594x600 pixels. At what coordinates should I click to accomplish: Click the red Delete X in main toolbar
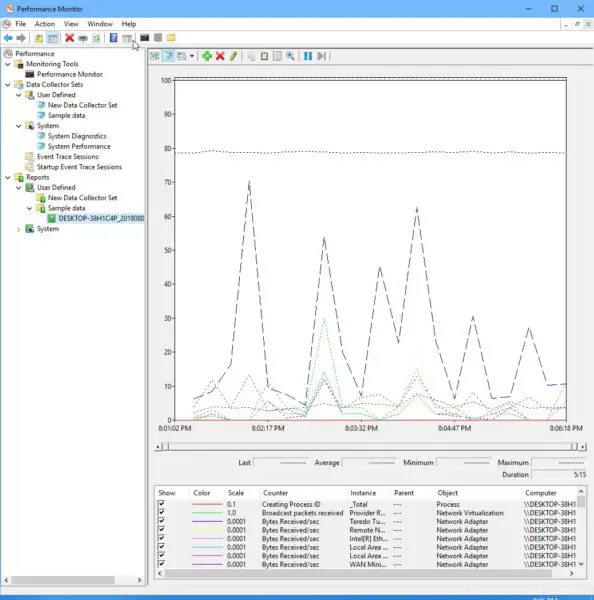pyautogui.click(x=69, y=38)
